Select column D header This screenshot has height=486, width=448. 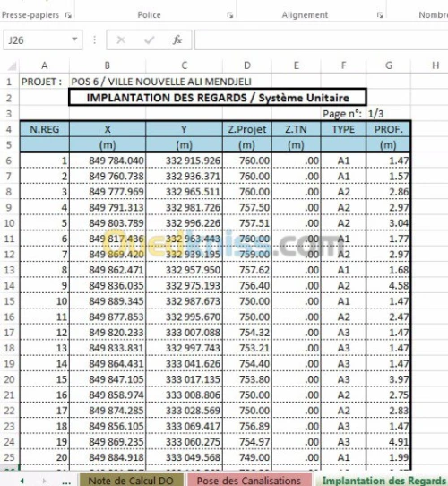[x=247, y=65]
